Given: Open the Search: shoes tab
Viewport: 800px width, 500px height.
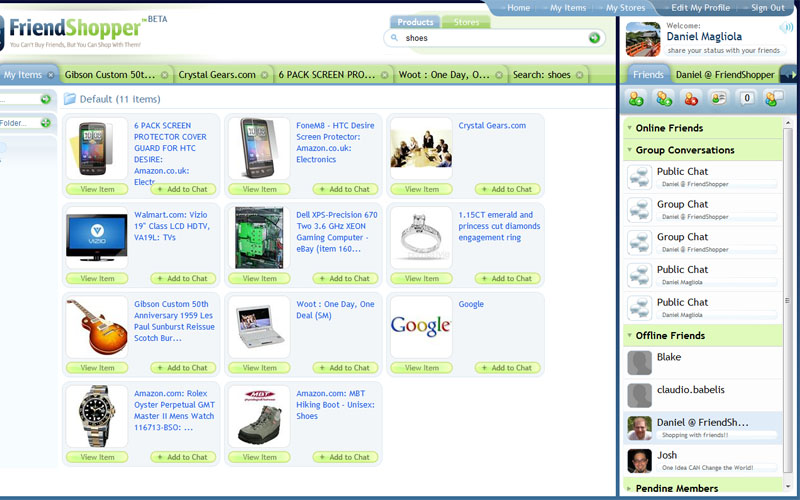Looking at the screenshot, I should 541,75.
